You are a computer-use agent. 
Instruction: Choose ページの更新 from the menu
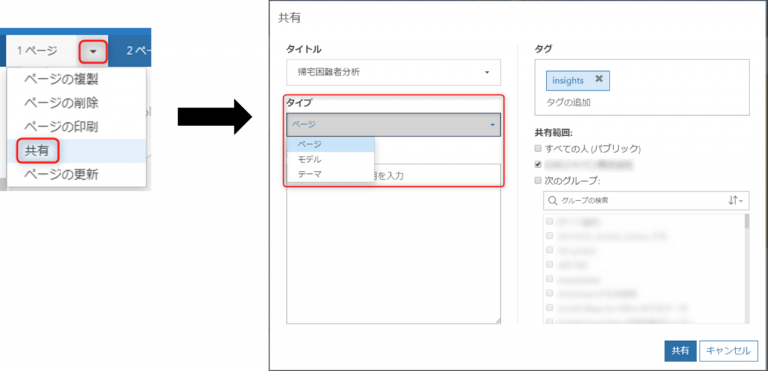(61, 174)
